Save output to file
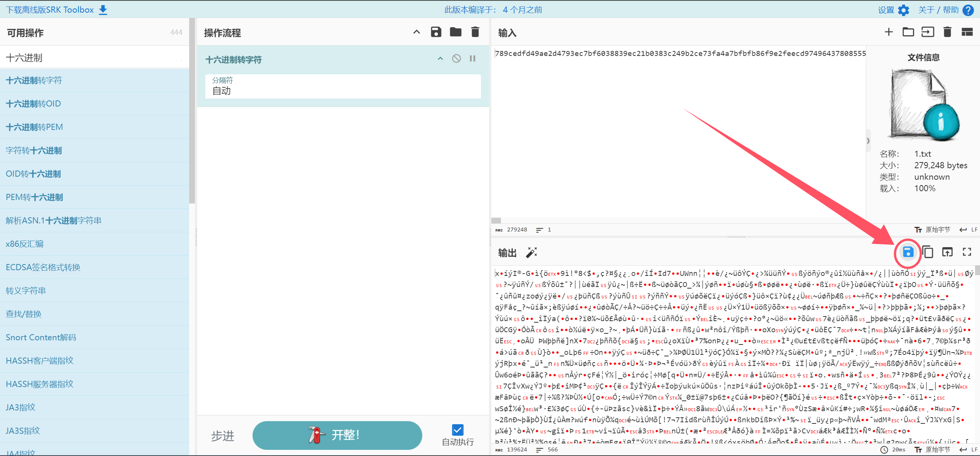 908,252
